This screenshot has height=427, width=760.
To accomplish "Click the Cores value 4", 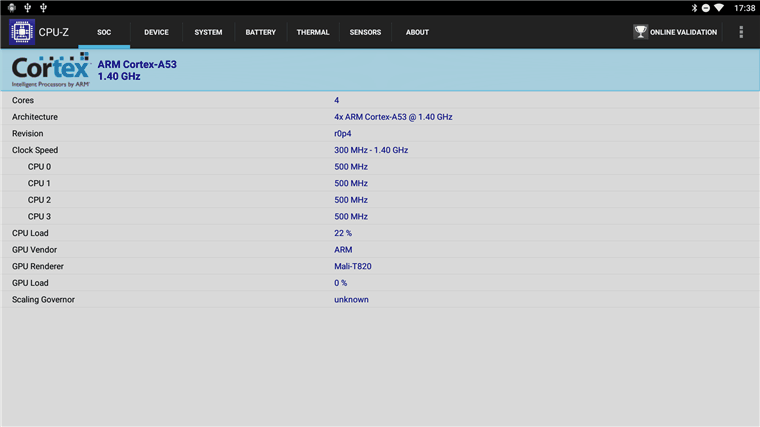I will tap(336, 100).
